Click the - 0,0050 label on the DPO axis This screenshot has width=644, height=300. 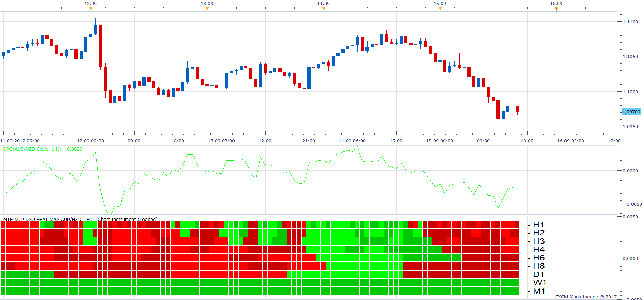point(632,204)
